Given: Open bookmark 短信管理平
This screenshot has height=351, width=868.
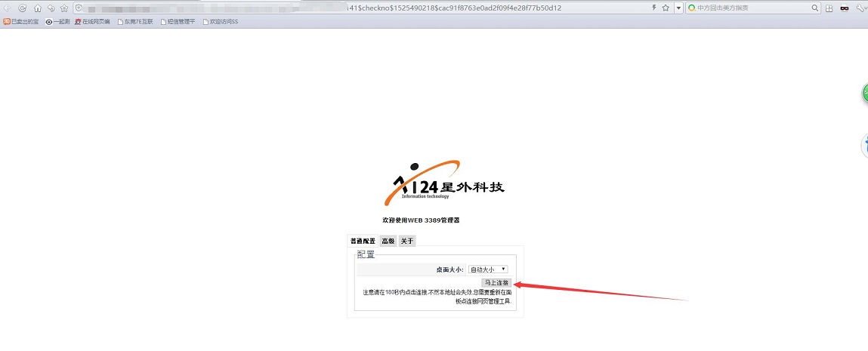Looking at the screenshot, I should tap(178, 22).
